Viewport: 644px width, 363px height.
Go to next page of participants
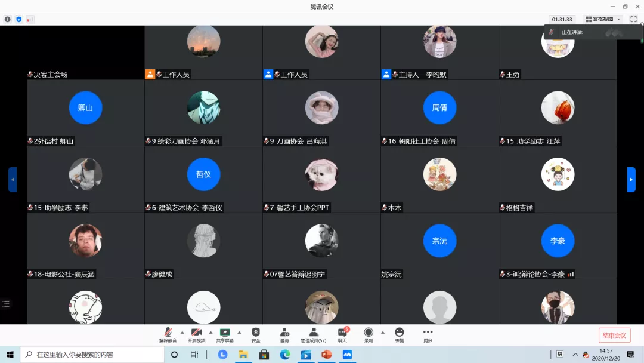click(631, 179)
